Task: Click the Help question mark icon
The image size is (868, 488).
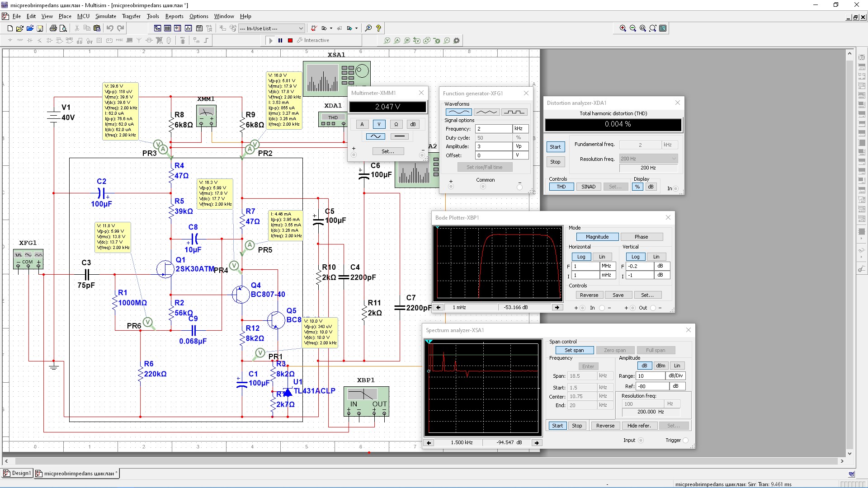Action: (378, 28)
